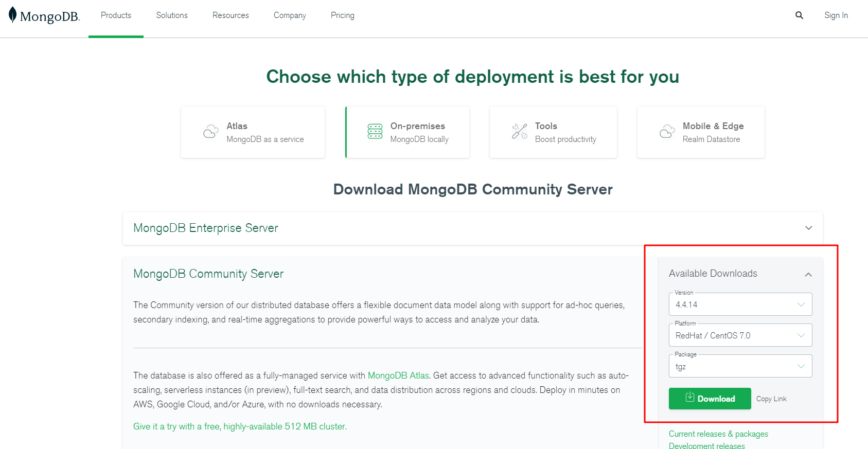This screenshot has height=449, width=868.
Task: Collapse the Available Downloads panel
Action: point(808,274)
